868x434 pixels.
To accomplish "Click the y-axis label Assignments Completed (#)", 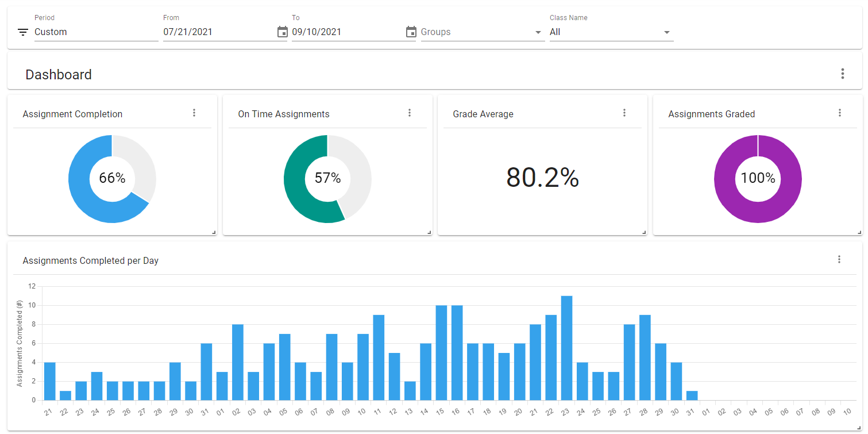I will [19, 343].
